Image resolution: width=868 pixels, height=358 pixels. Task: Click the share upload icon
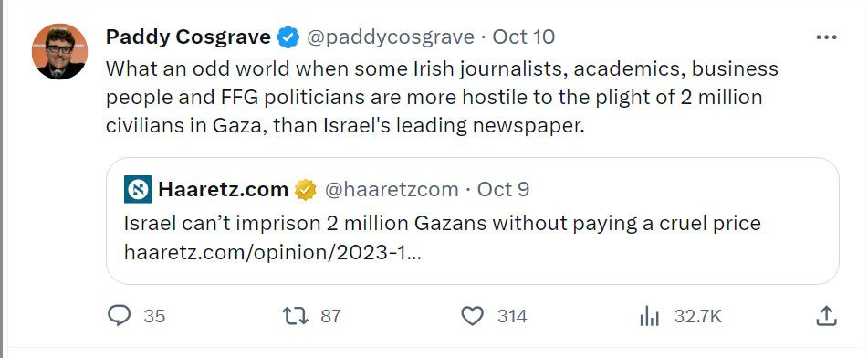point(826,316)
